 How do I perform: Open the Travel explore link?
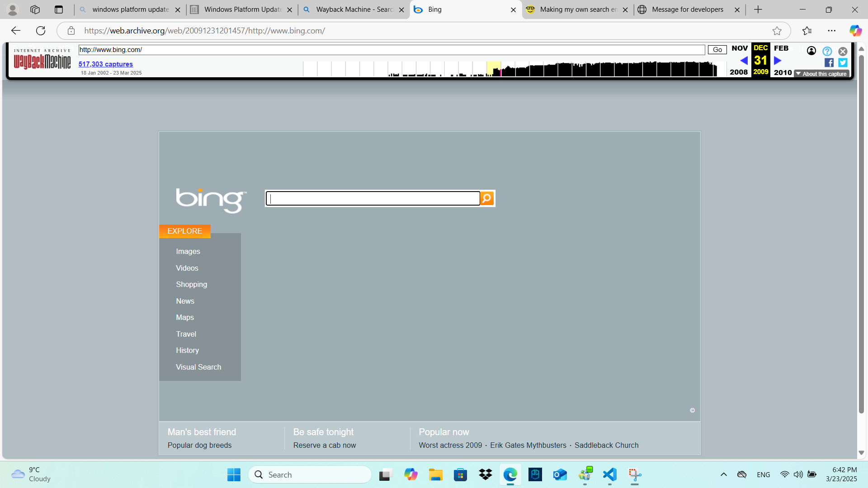[x=186, y=334]
